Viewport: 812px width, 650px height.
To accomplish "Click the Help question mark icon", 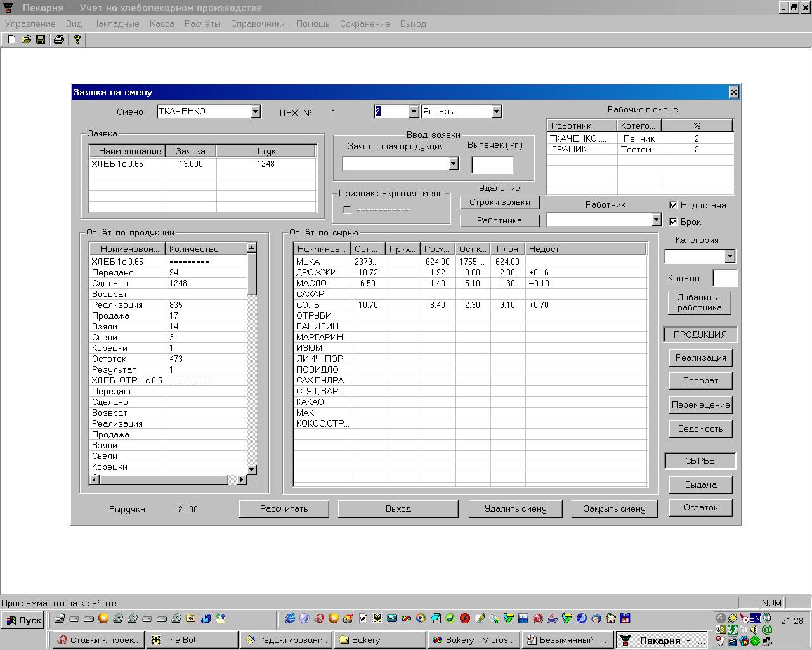I will [77, 39].
